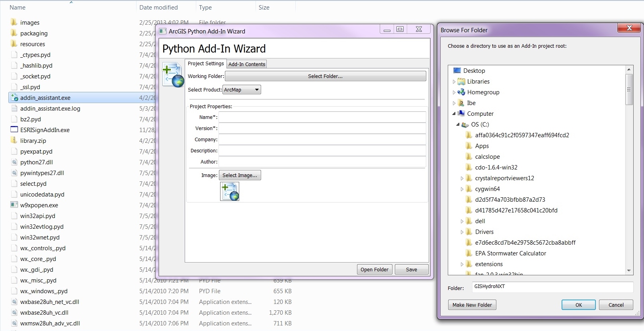The width and height of the screenshot is (644, 331).
Task: Click the resources folder icon
Action: point(14,44)
